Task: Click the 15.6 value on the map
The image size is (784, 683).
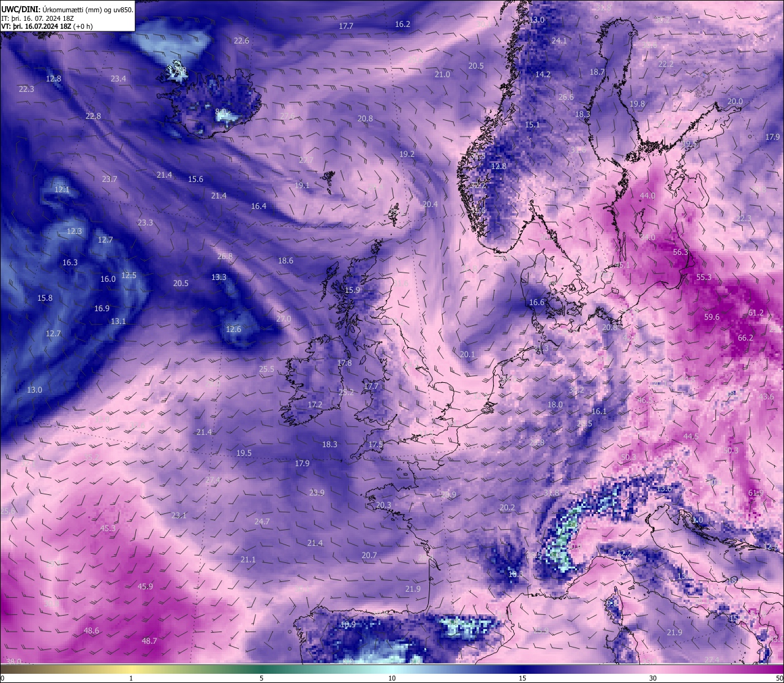Action: click(195, 179)
